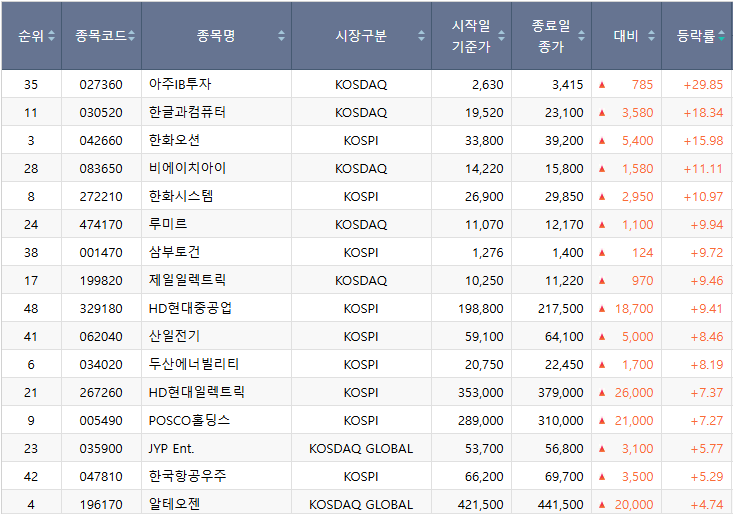Click base price 289,000

(481, 421)
